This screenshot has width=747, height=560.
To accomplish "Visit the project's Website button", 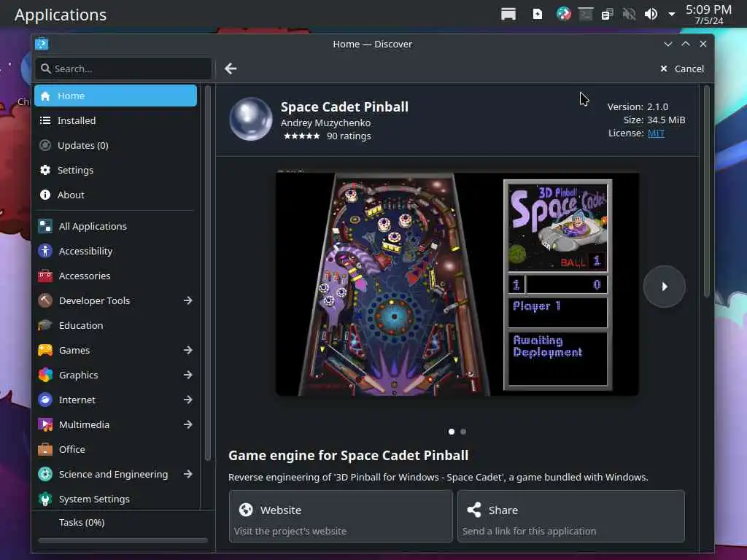I will (341, 516).
